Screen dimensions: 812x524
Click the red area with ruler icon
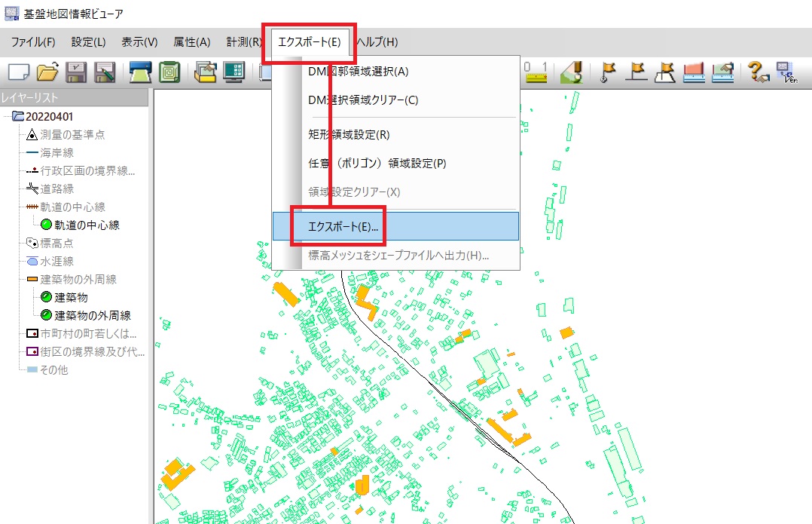tap(694, 72)
